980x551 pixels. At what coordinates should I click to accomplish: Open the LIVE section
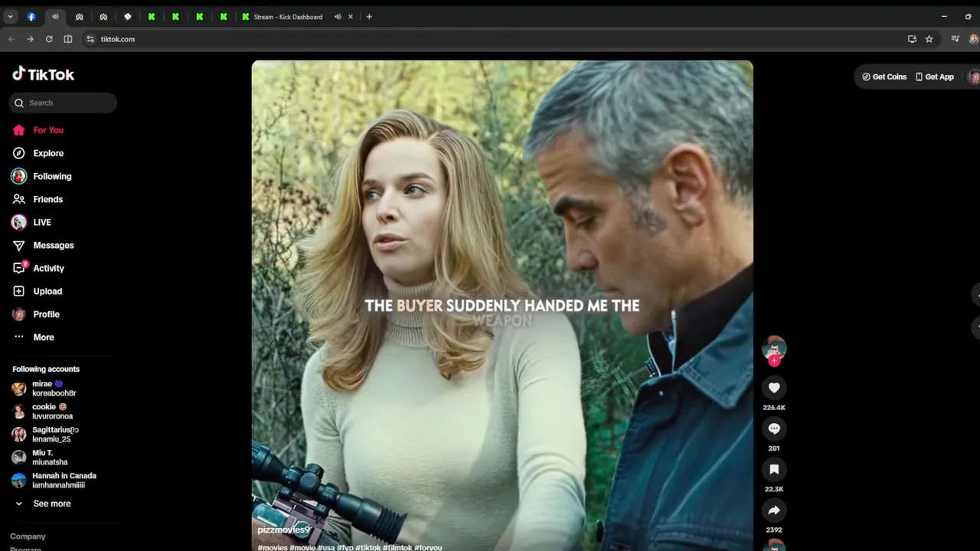(x=32, y=222)
